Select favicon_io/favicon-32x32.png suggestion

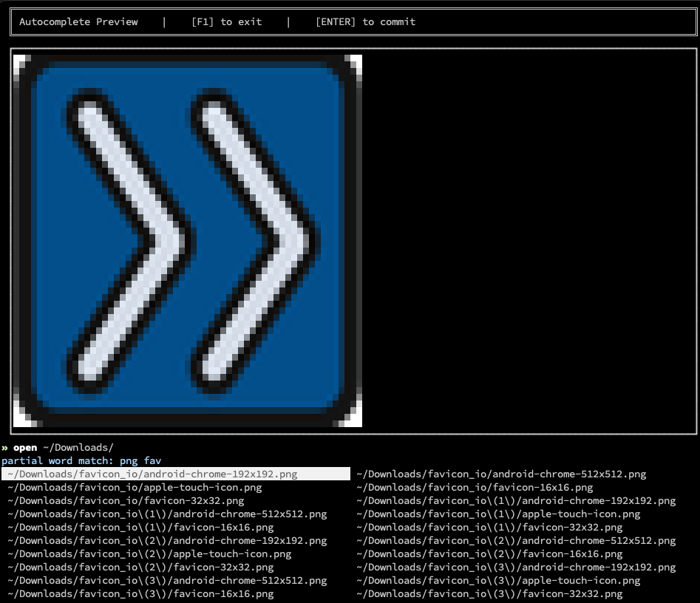126,500
